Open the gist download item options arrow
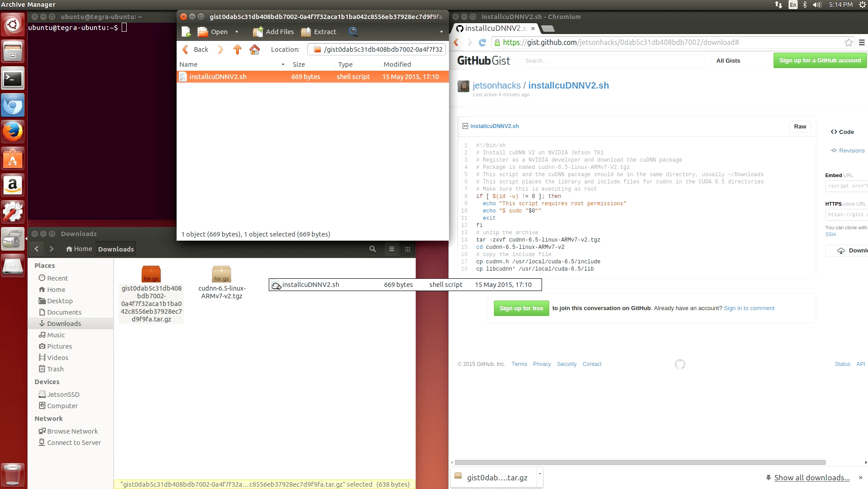The image size is (868, 489). [539, 474]
